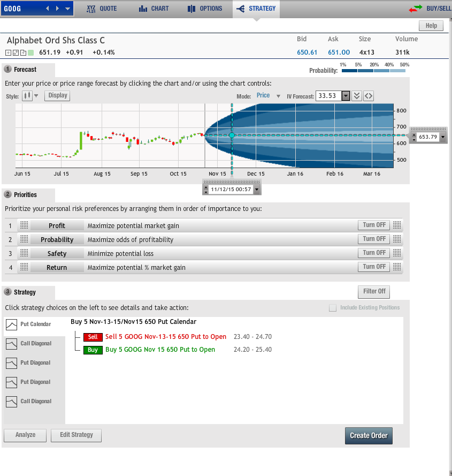Grab the drag handle on Profit row
The width and height of the screenshot is (452, 476).
[x=24, y=226]
